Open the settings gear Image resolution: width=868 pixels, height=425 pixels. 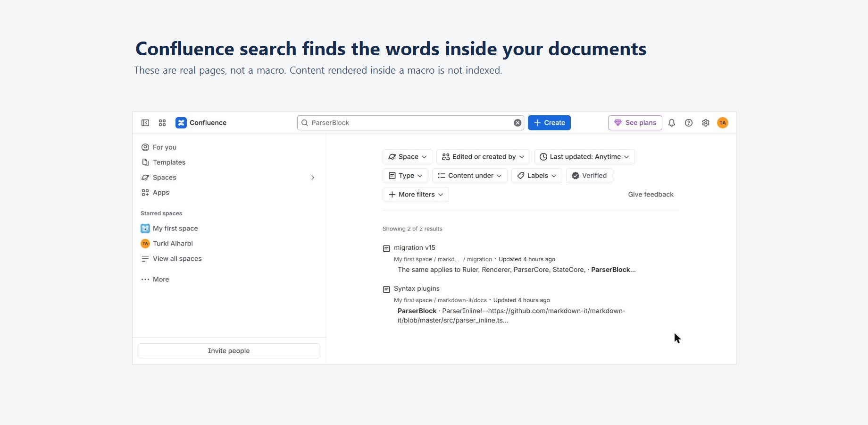(x=706, y=123)
